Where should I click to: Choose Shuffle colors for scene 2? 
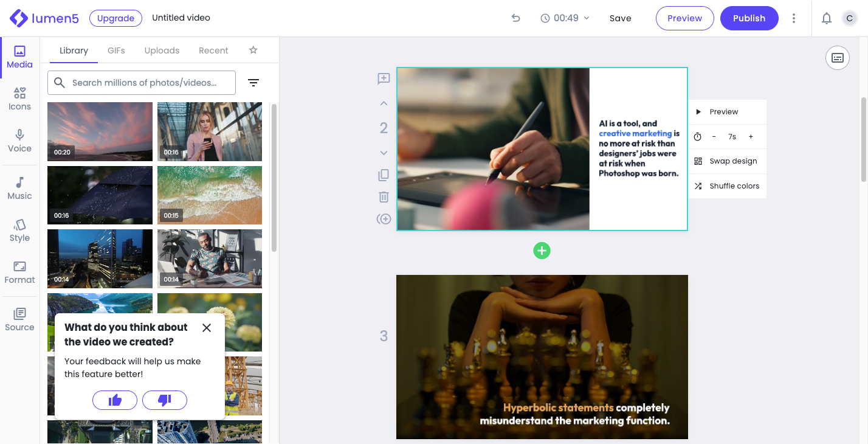pos(727,186)
